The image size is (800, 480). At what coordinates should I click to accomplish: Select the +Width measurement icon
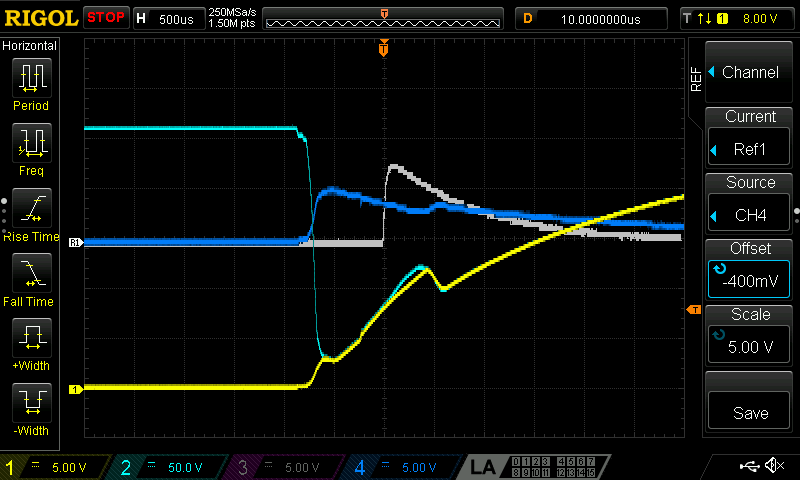(x=32, y=338)
